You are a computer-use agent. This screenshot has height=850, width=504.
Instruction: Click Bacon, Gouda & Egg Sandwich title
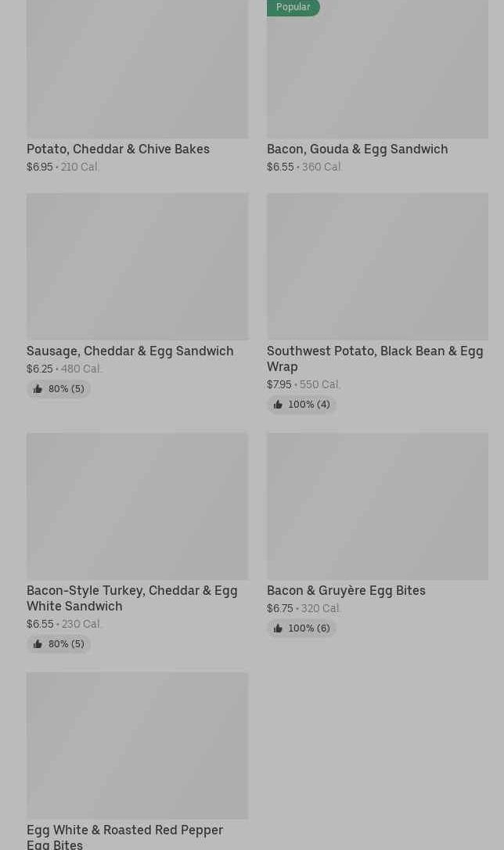(357, 149)
